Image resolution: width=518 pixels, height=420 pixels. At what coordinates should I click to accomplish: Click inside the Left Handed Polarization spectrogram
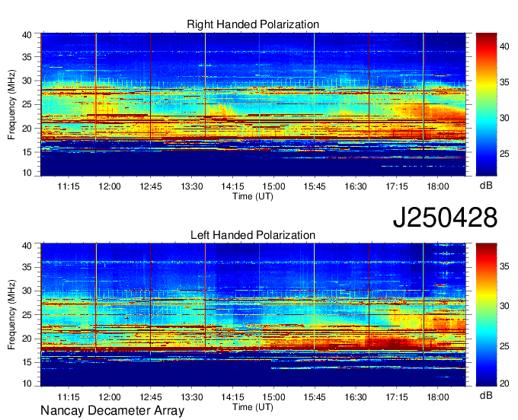click(253, 315)
